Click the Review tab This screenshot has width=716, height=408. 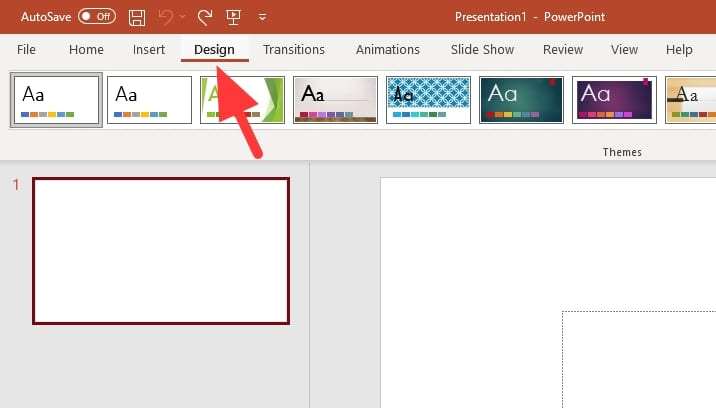tap(563, 50)
